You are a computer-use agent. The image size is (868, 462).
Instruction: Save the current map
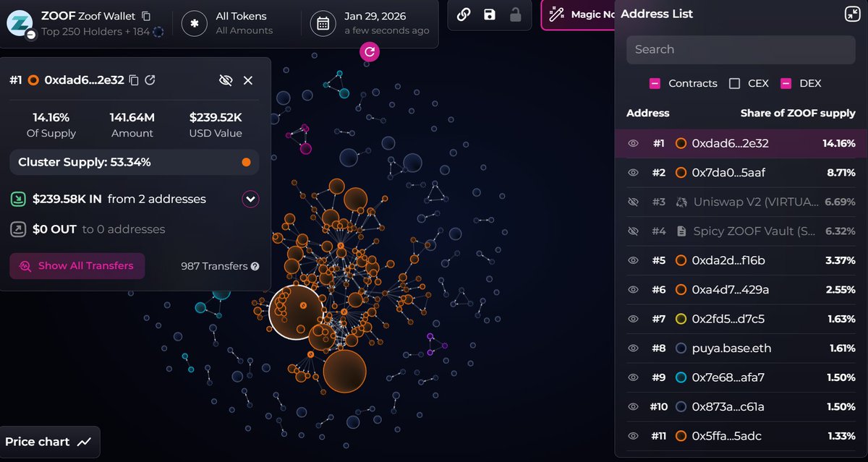[490, 14]
